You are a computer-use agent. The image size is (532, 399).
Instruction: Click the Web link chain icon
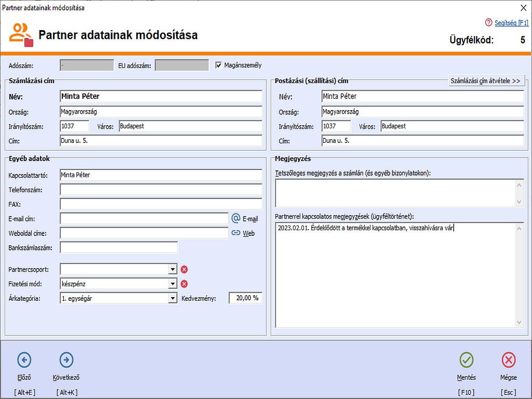click(x=236, y=233)
